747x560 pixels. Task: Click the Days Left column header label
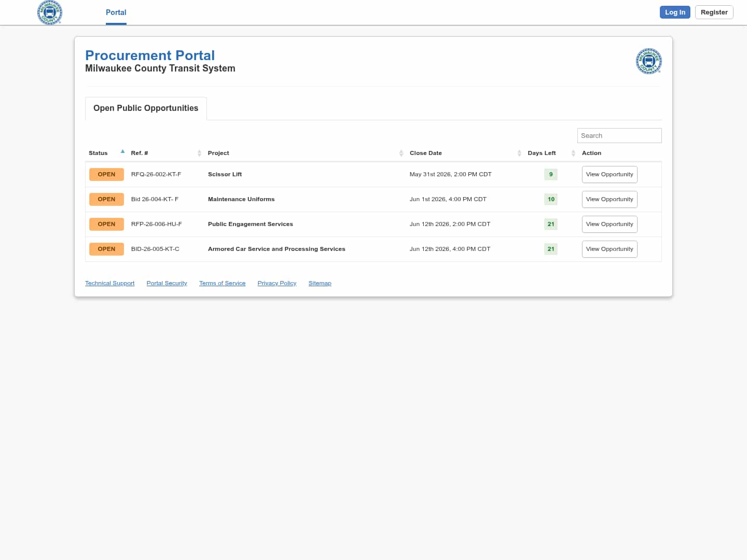[x=542, y=153]
